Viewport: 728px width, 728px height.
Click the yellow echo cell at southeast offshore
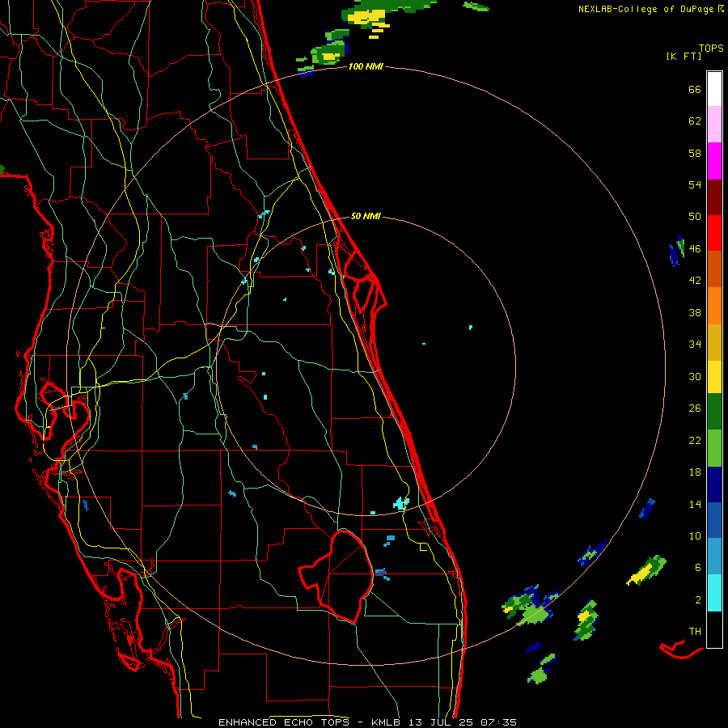pyautogui.click(x=646, y=569)
